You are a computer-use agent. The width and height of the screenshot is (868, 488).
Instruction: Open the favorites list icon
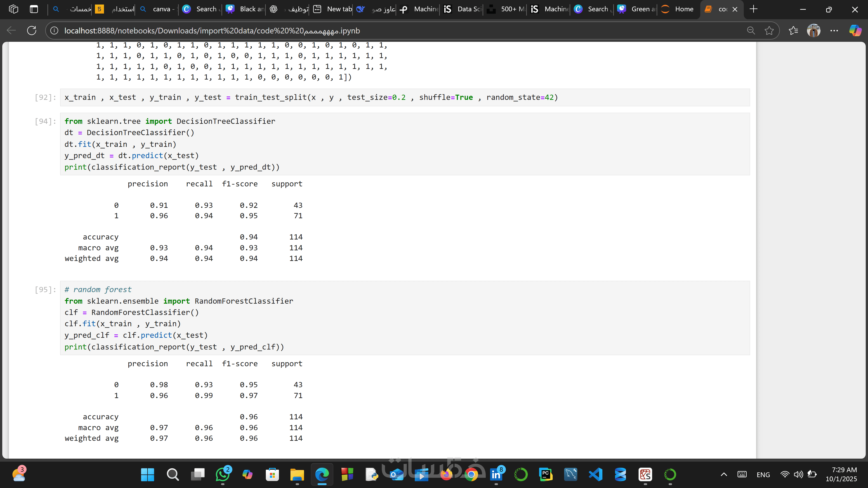click(x=793, y=31)
